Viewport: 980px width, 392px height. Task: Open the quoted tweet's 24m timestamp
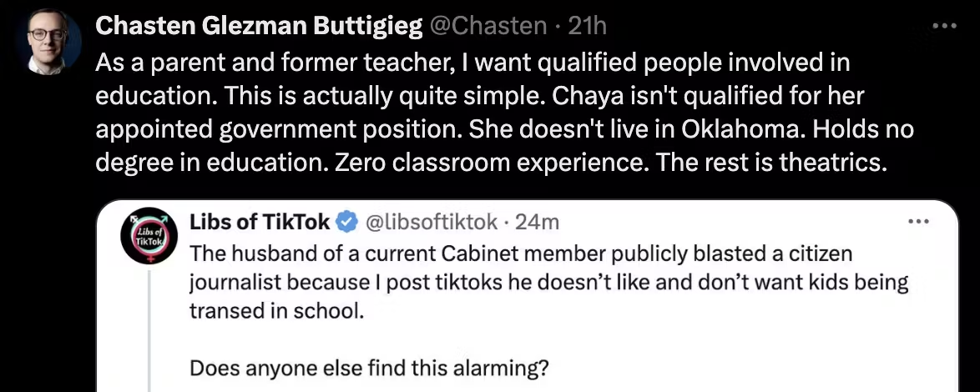coord(537,222)
